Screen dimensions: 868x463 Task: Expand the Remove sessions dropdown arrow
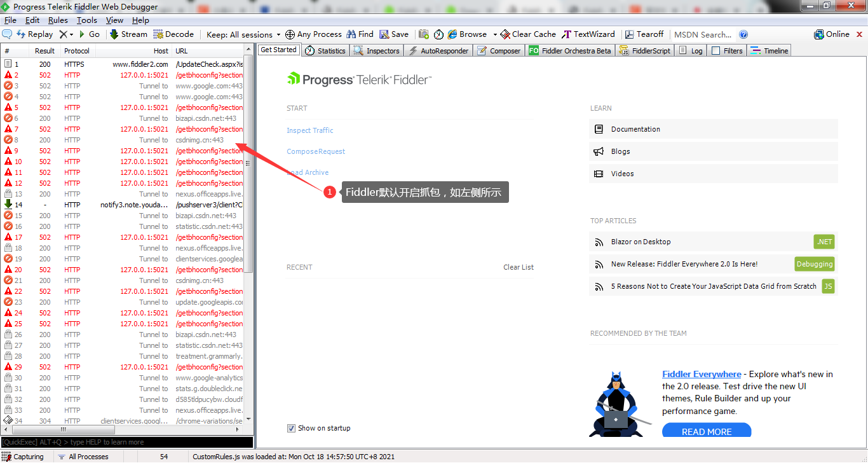coord(72,34)
